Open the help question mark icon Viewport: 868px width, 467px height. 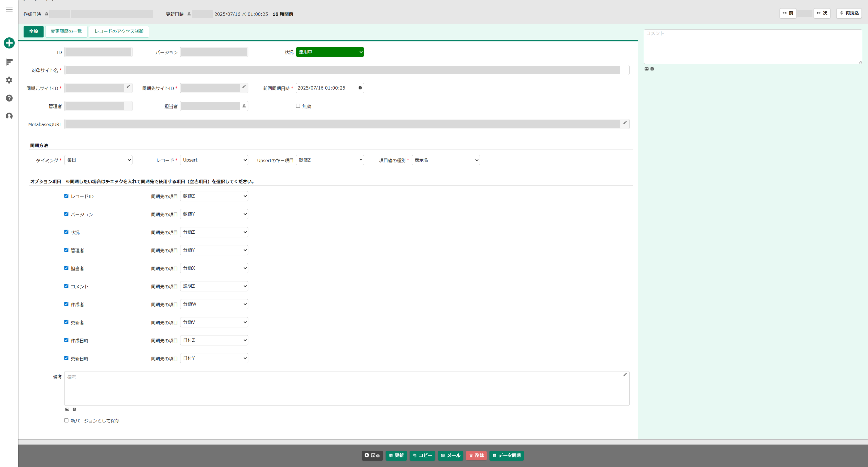[x=9, y=98]
